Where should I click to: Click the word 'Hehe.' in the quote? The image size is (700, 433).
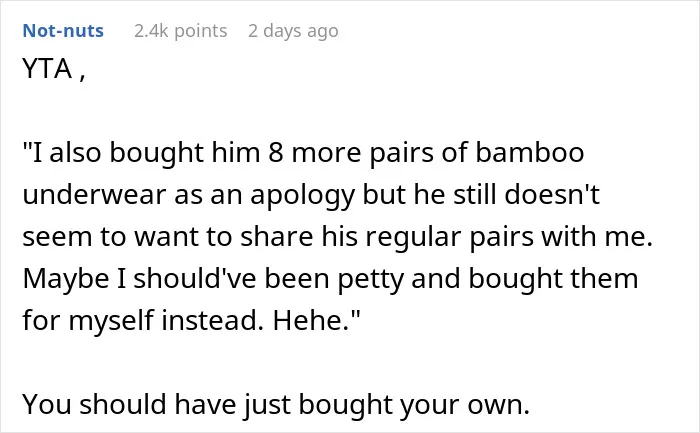(x=312, y=321)
